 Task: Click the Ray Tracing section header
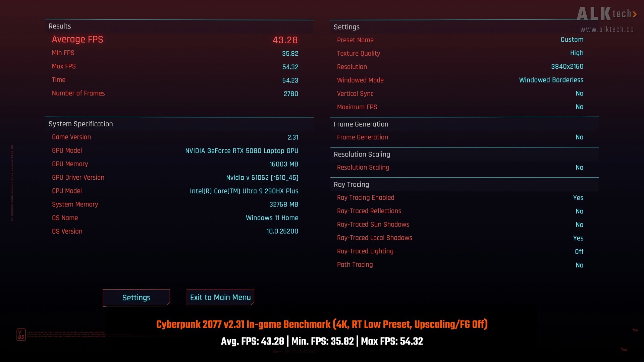(x=351, y=185)
